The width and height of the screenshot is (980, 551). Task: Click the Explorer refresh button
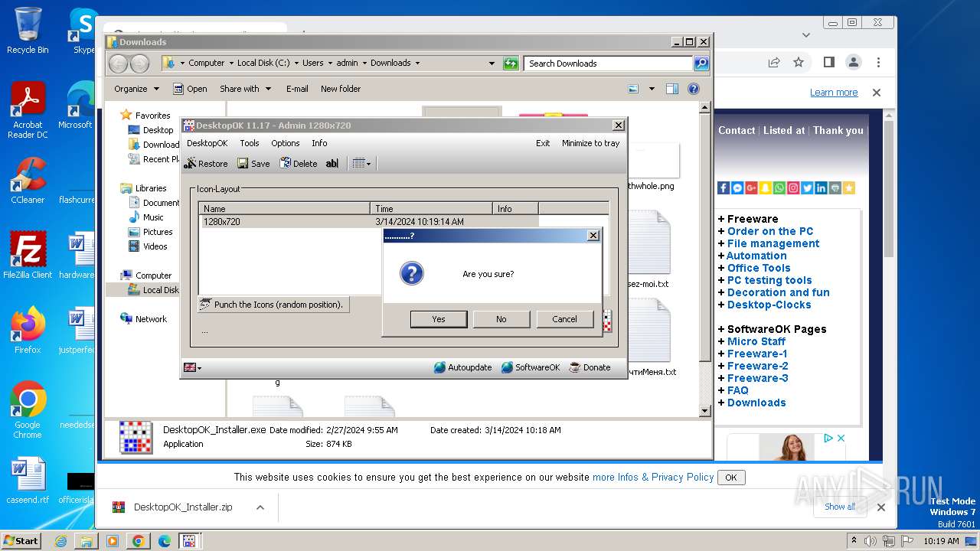511,64
